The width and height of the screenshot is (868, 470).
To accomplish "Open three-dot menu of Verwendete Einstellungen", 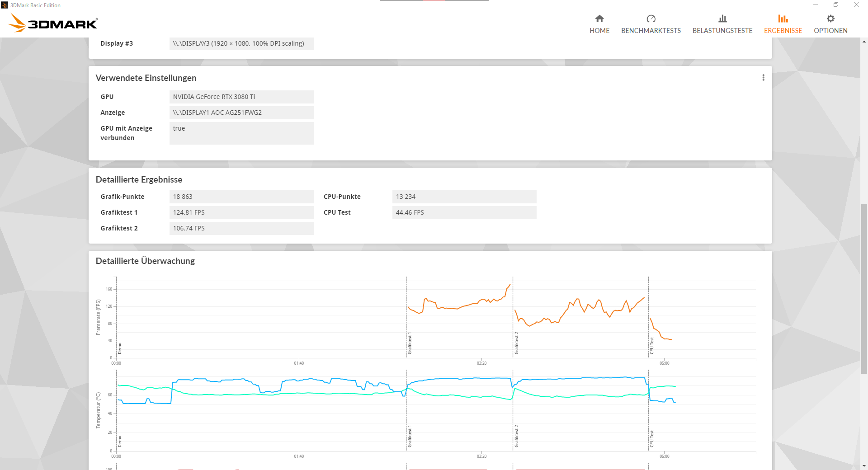I will pos(764,78).
